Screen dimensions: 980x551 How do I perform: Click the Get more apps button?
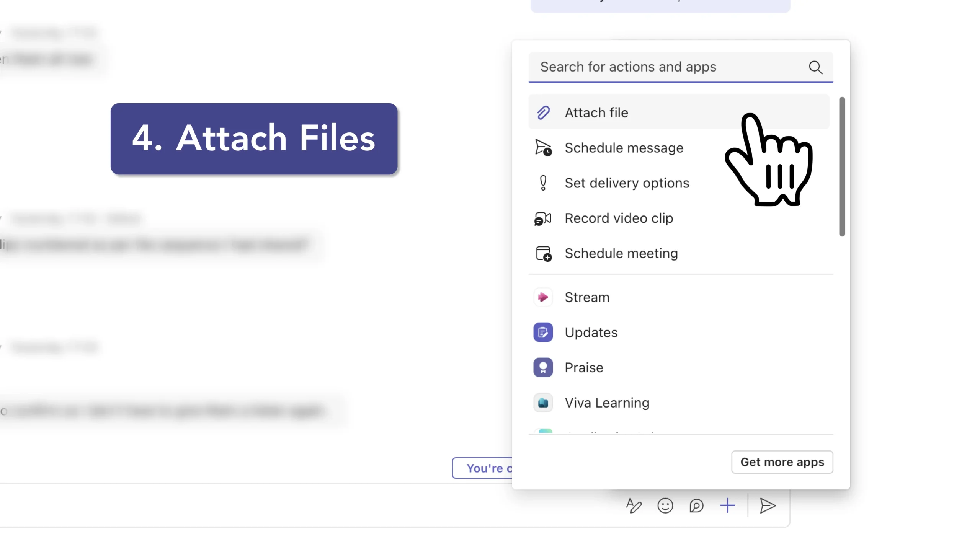pos(782,462)
